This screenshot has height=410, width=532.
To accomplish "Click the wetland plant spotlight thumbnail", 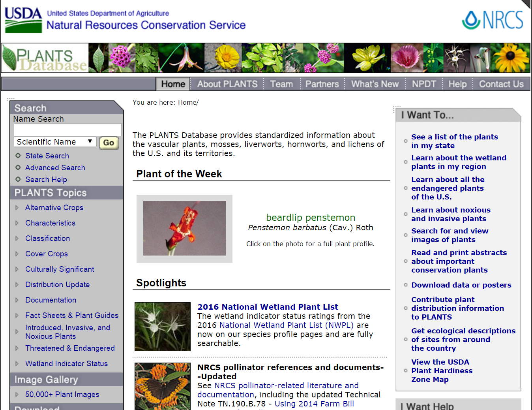I will [x=163, y=327].
